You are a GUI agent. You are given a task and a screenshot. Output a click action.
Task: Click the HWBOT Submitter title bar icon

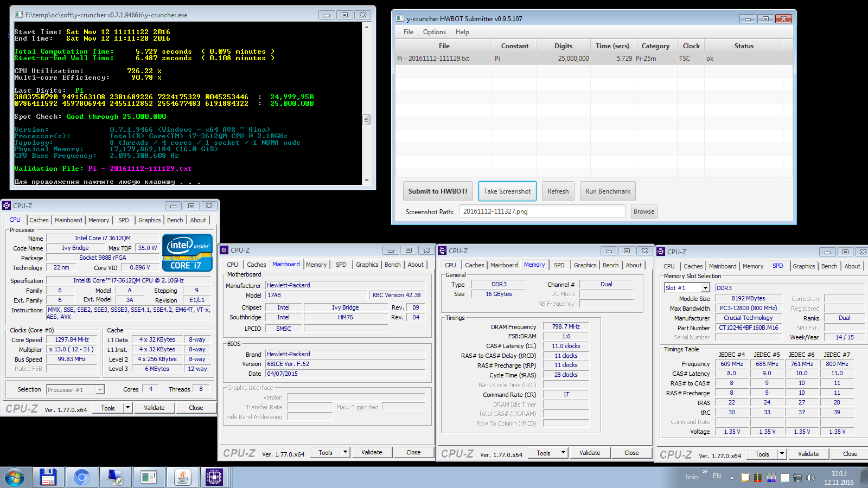pyautogui.click(x=400, y=18)
